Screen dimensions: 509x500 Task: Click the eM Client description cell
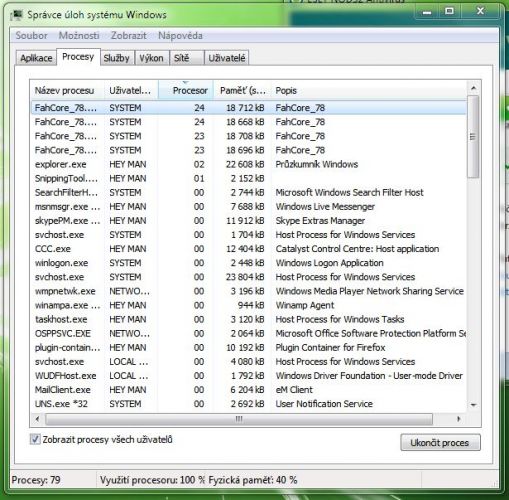[x=294, y=390]
